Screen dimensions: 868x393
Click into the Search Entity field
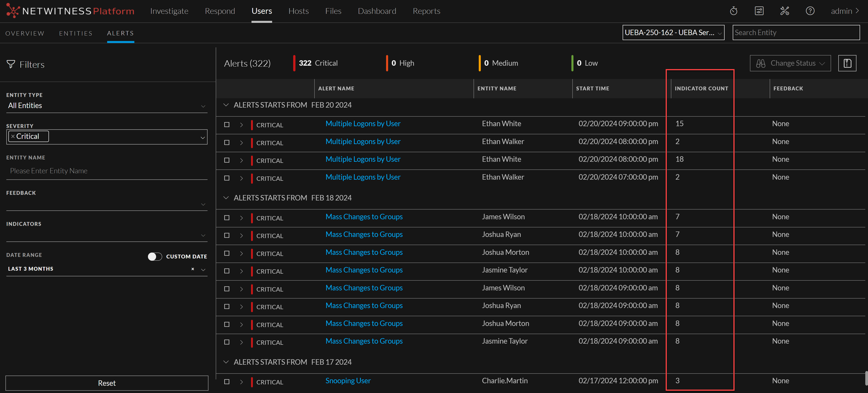[x=796, y=33]
